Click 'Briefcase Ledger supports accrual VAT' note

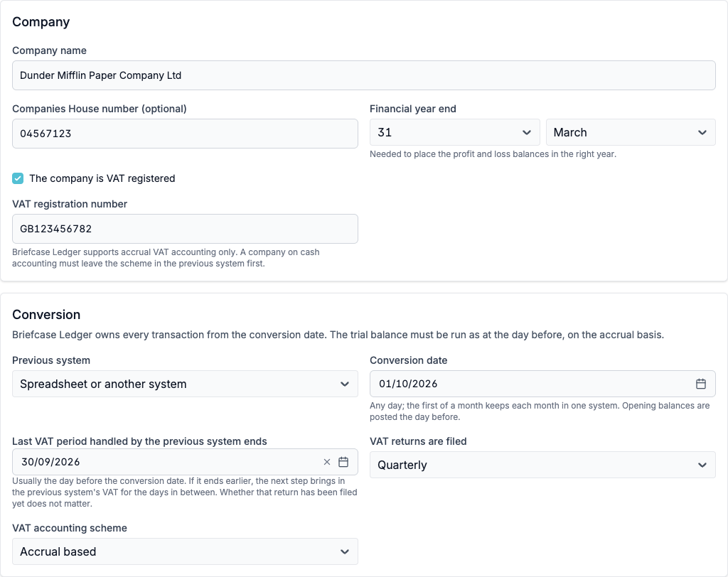(166, 258)
